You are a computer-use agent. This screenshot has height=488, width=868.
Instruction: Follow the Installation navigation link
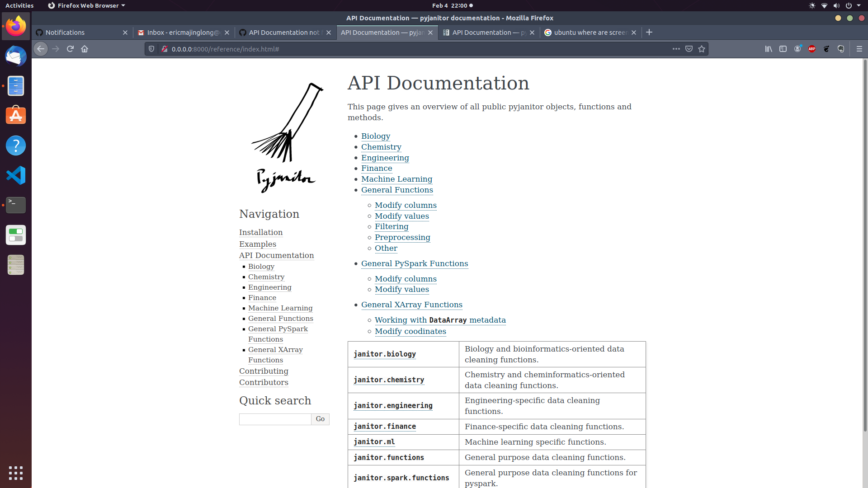coord(261,232)
